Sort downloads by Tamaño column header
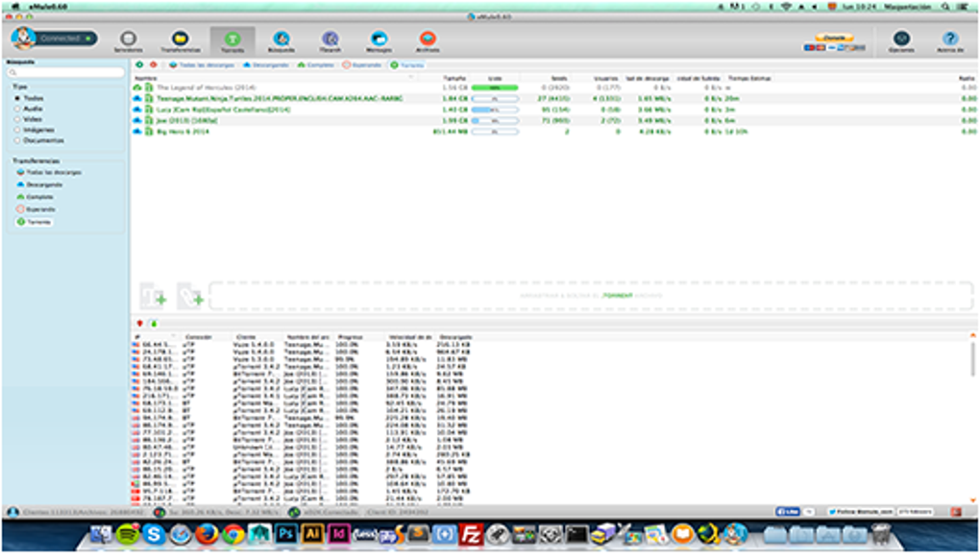980x559 pixels. click(454, 78)
